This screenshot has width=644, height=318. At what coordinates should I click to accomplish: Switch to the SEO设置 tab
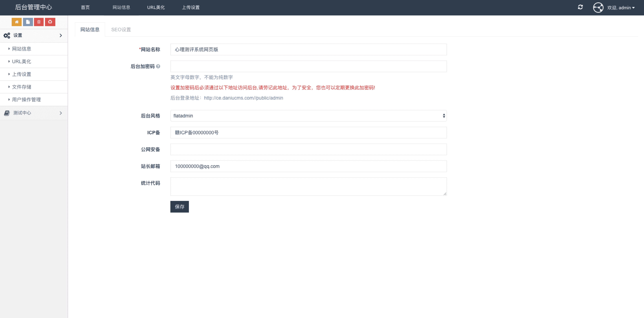tap(121, 30)
